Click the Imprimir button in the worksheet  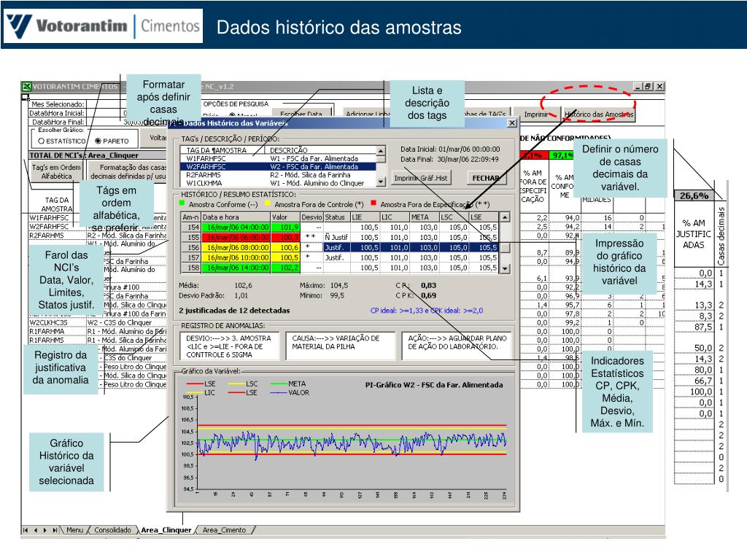536,114
